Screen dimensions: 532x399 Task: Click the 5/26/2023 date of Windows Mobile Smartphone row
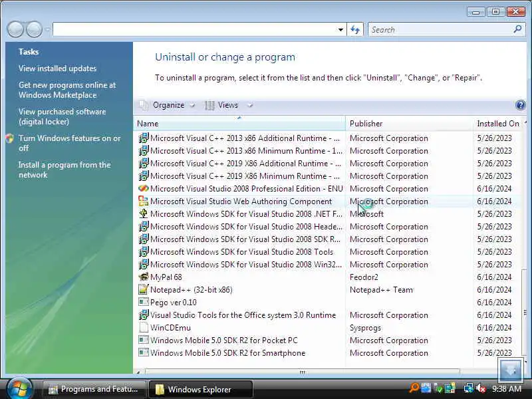click(494, 352)
